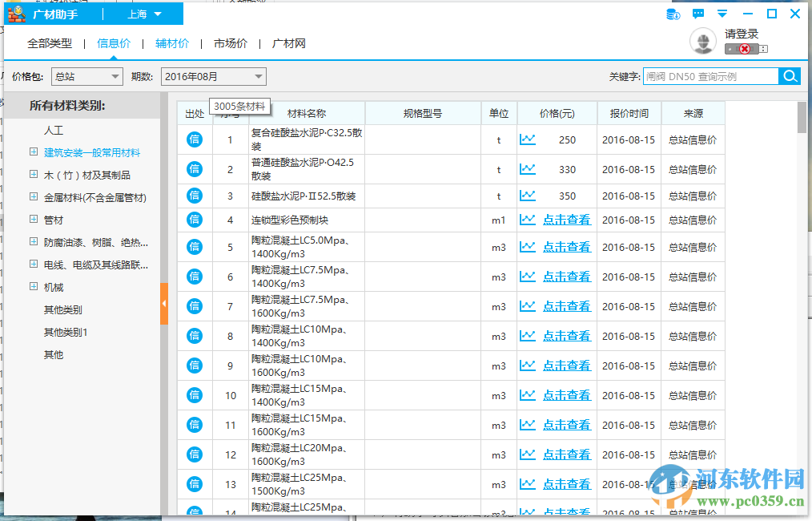Open the 上海 city selector dropdown

(x=152, y=14)
